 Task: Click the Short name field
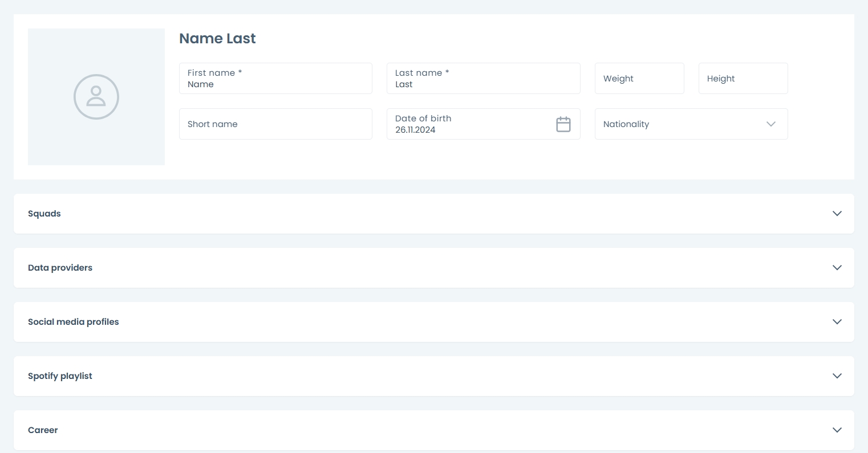pyautogui.click(x=275, y=124)
